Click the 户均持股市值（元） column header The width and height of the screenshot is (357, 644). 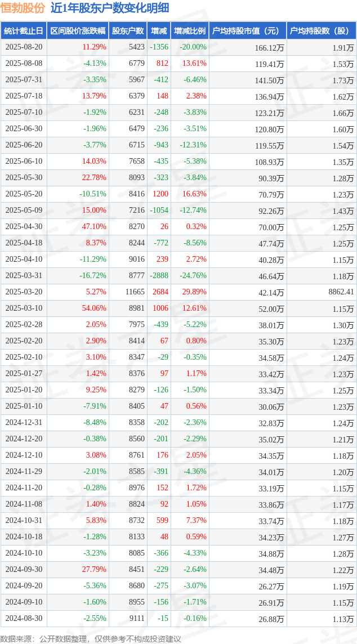(248, 31)
